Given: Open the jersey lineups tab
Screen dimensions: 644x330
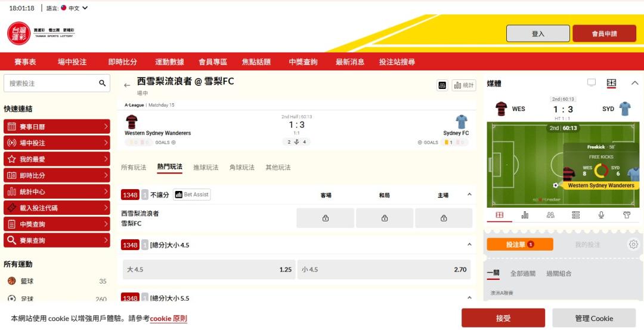Looking at the screenshot, I should [627, 215].
